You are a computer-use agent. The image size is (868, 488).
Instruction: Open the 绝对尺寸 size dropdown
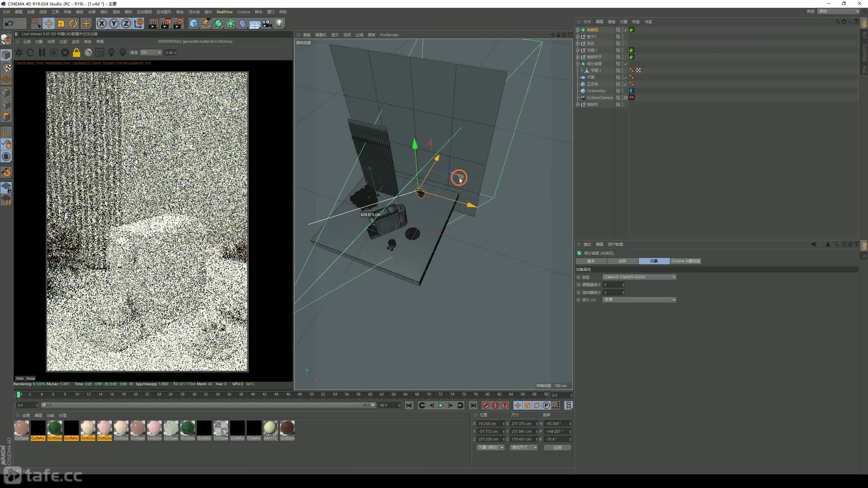(x=524, y=448)
